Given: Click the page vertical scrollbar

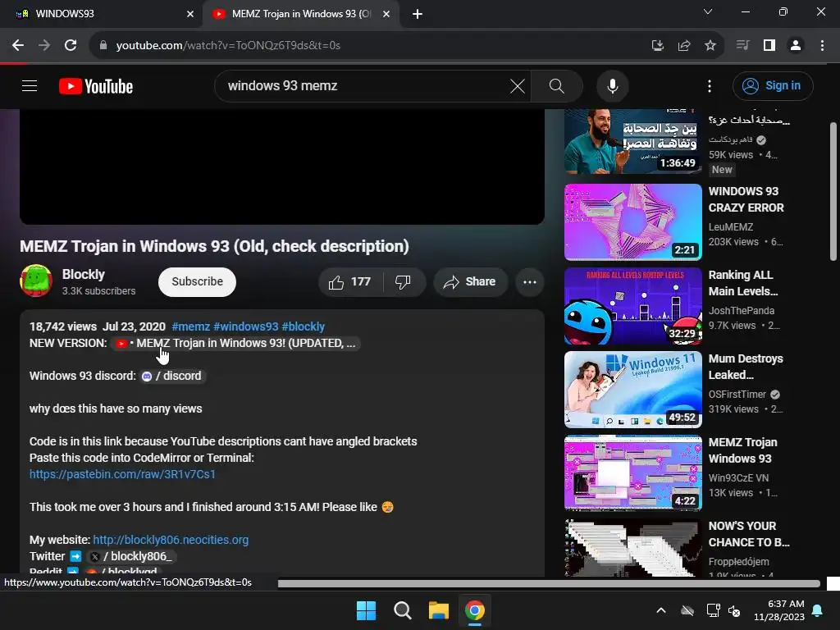Looking at the screenshot, I should click(x=833, y=191).
